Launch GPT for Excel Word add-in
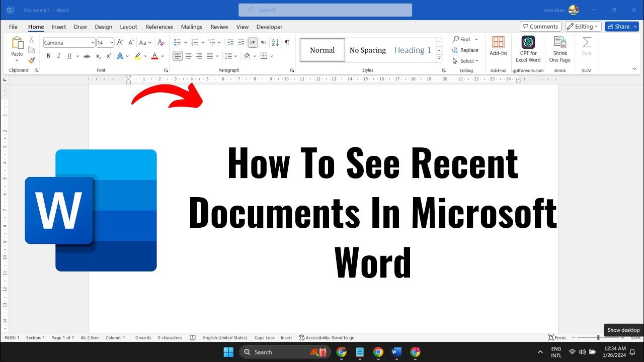The height and width of the screenshot is (362, 644). click(x=528, y=49)
